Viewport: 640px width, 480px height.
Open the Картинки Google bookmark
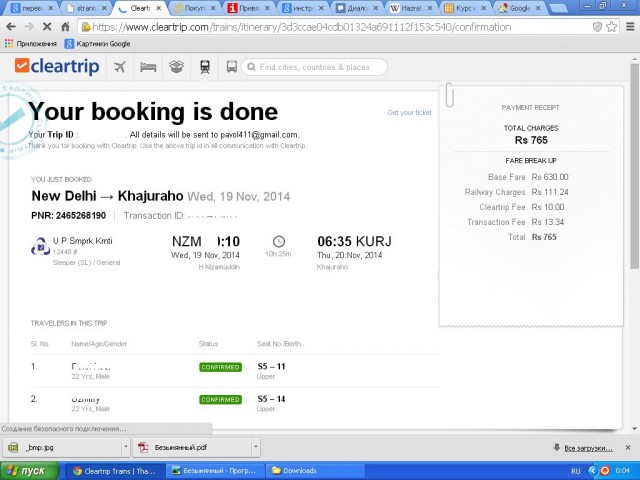[98, 44]
